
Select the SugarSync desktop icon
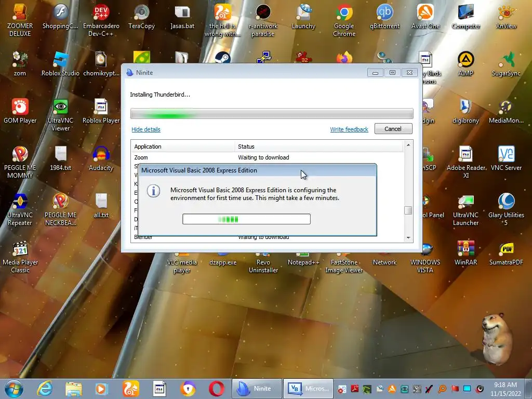click(x=506, y=64)
